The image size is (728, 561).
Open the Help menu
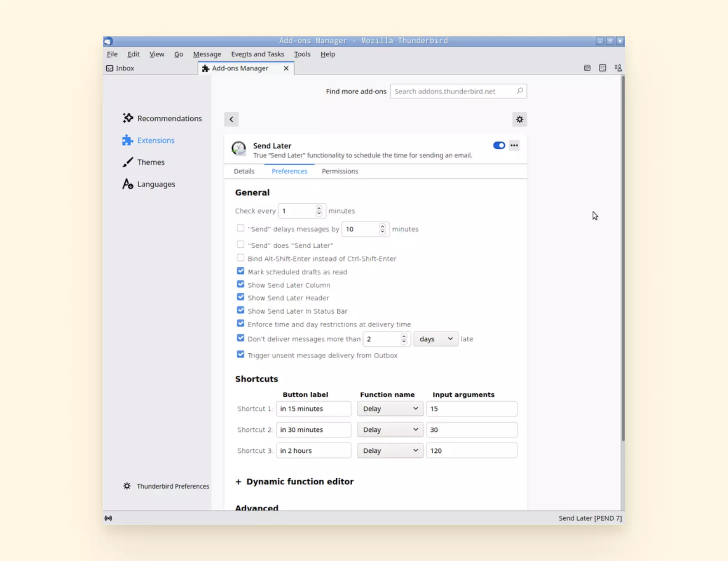[328, 54]
